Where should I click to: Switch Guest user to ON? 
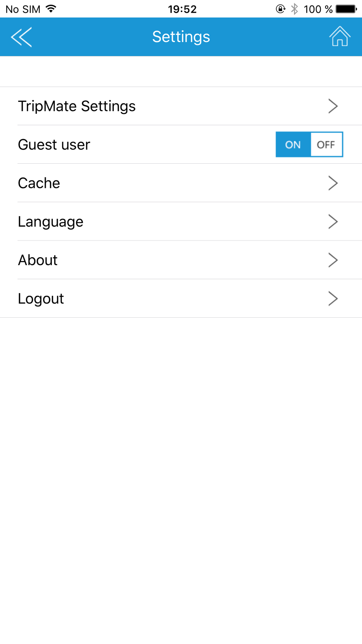293,145
